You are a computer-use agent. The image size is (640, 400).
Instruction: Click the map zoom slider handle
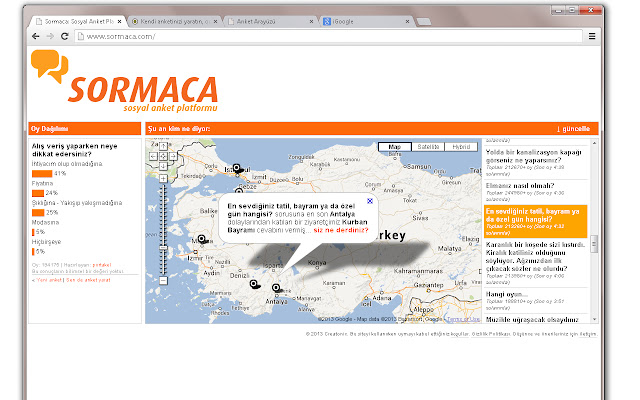(x=163, y=248)
